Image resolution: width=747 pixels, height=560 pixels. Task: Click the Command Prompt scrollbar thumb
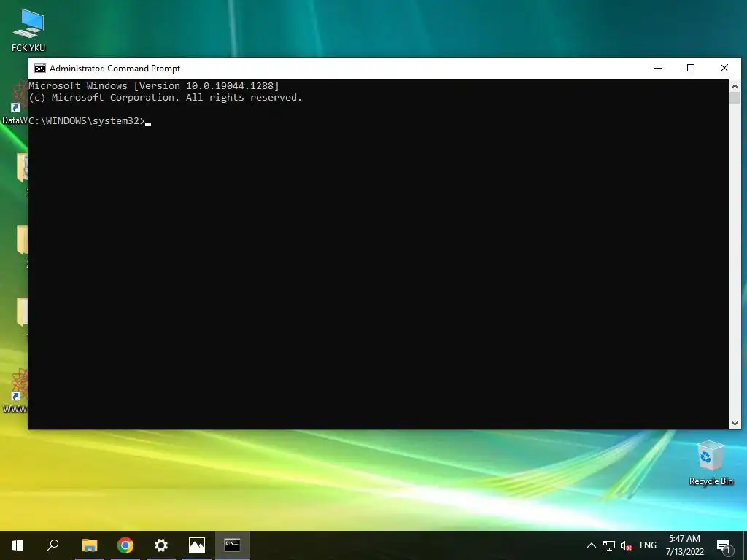[x=735, y=98]
